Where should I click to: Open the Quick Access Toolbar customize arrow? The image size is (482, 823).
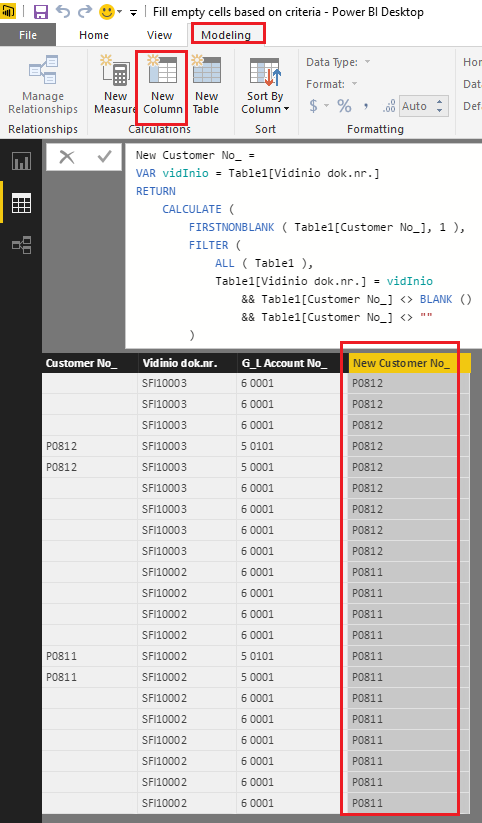point(134,12)
